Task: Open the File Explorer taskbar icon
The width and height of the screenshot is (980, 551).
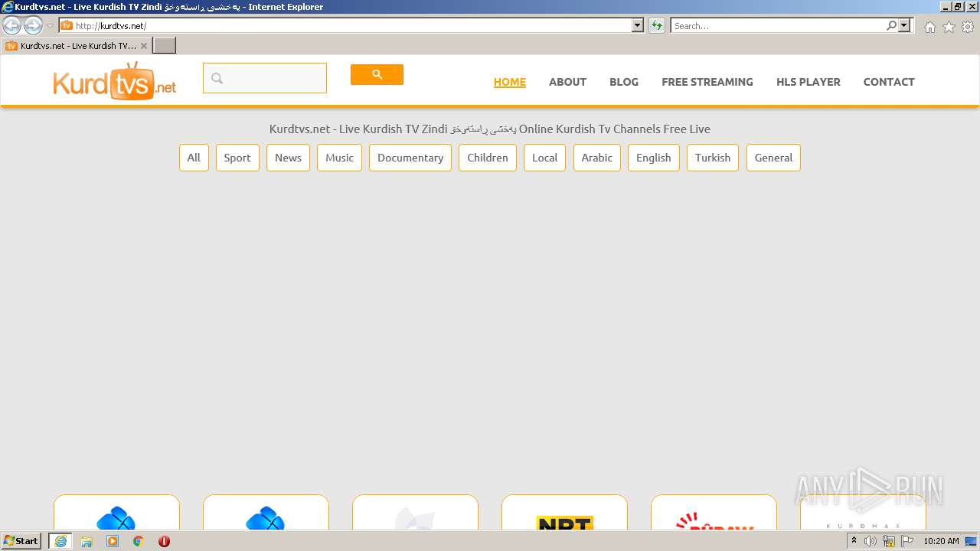Action: click(87, 541)
